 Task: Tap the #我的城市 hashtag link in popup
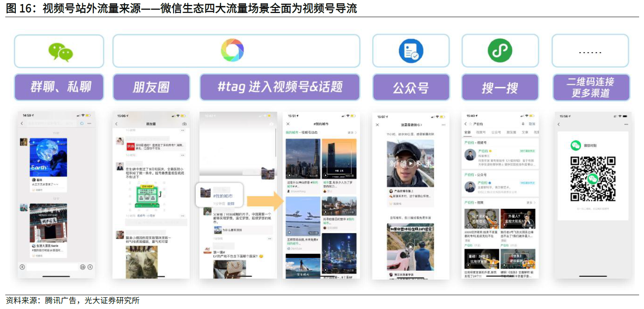(223, 196)
